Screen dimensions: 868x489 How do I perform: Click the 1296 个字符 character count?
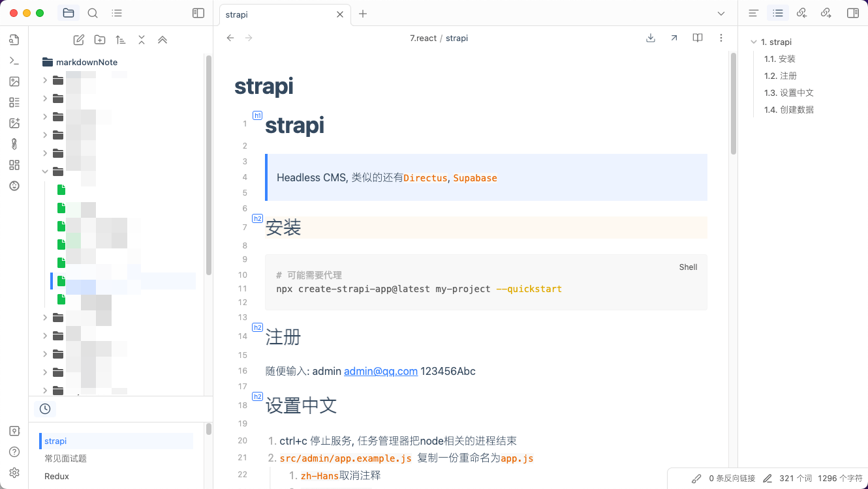tap(840, 479)
